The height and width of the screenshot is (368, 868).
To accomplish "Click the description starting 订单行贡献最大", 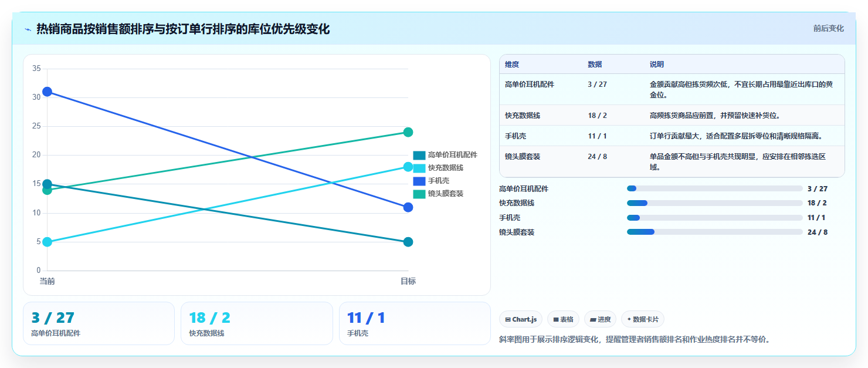I will pyautogui.click(x=736, y=136).
